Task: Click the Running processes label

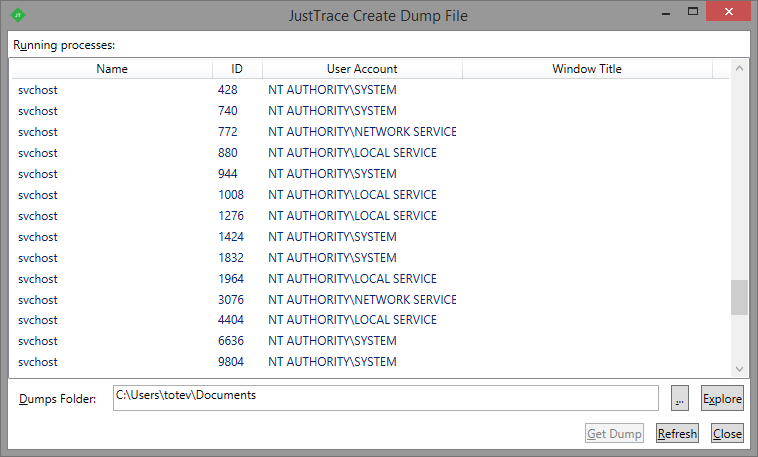Action: click(x=64, y=45)
